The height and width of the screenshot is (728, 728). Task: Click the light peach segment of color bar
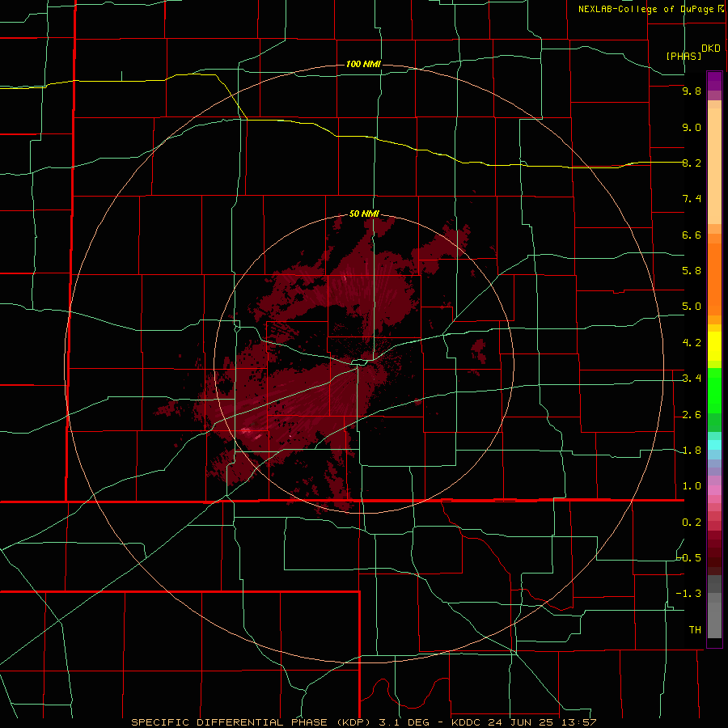tap(714, 166)
